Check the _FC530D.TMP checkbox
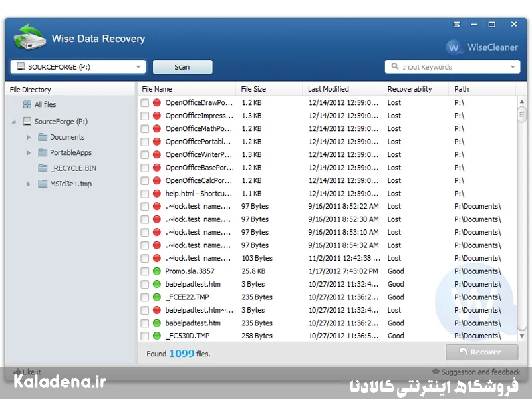Image resolution: width=532 pixels, height=399 pixels. click(x=145, y=336)
